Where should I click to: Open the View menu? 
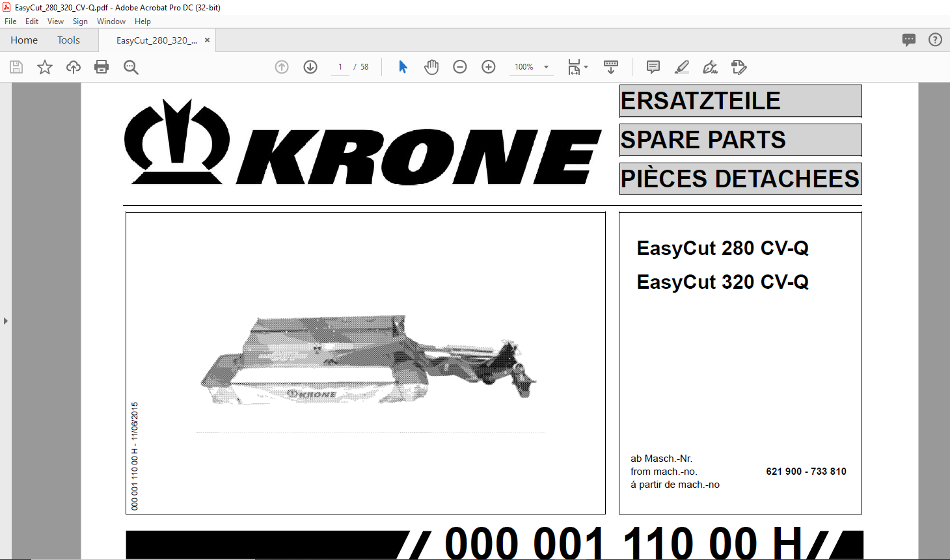55,21
